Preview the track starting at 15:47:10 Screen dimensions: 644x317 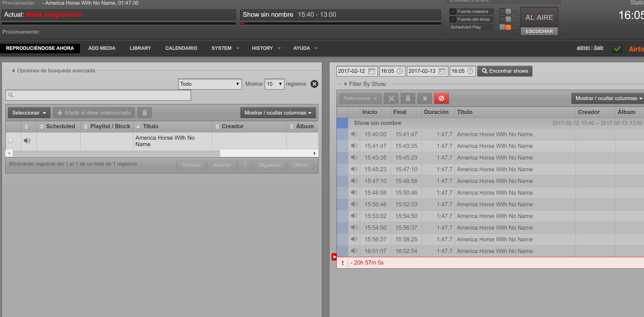tap(354, 181)
